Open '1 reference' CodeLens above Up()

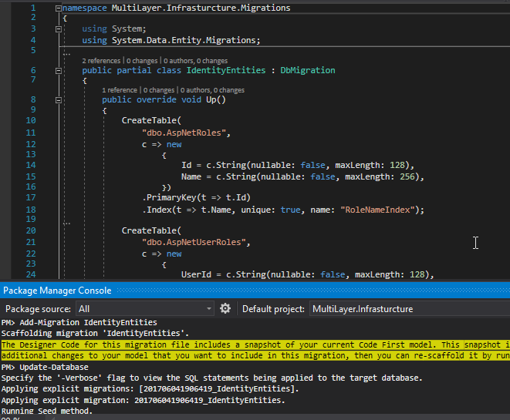coord(120,90)
